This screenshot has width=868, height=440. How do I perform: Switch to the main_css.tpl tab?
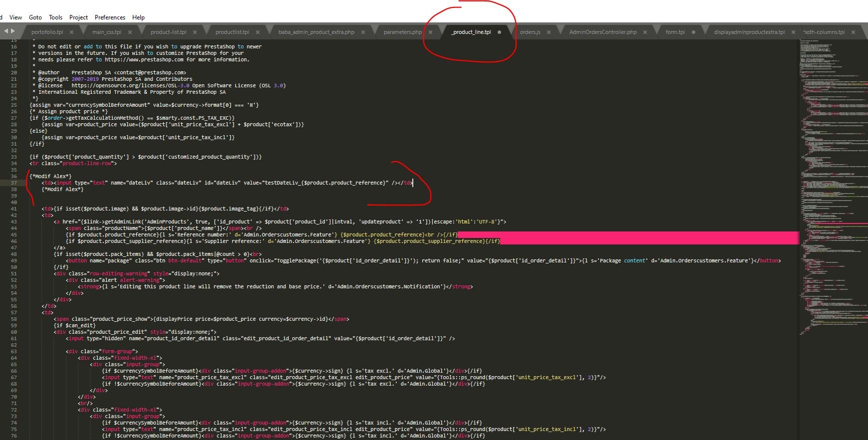pyautogui.click(x=107, y=32)
